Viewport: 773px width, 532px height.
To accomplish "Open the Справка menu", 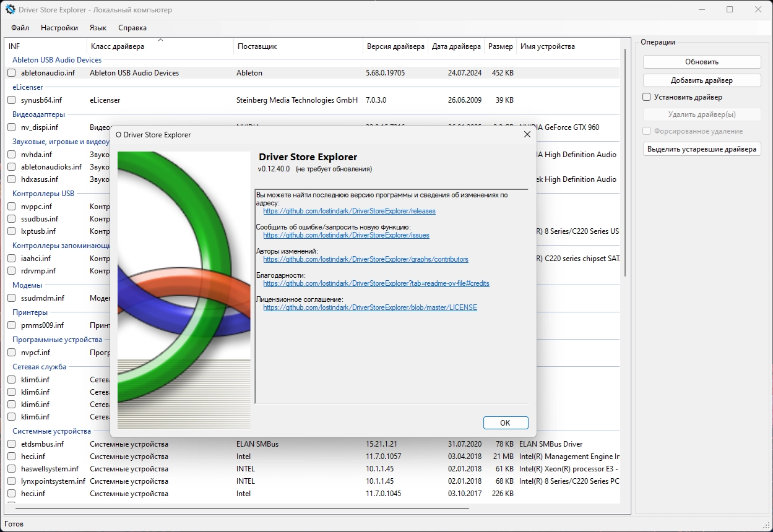I will coord(132,28).
